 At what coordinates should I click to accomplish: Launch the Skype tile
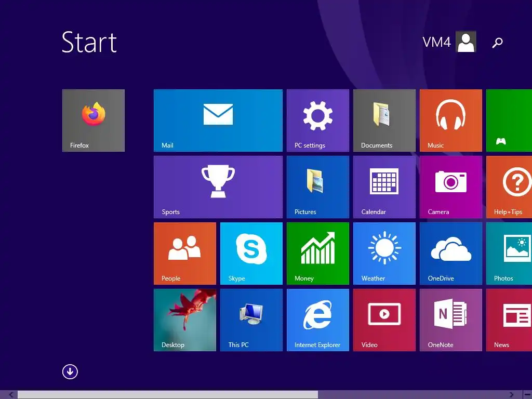[251, 254]
